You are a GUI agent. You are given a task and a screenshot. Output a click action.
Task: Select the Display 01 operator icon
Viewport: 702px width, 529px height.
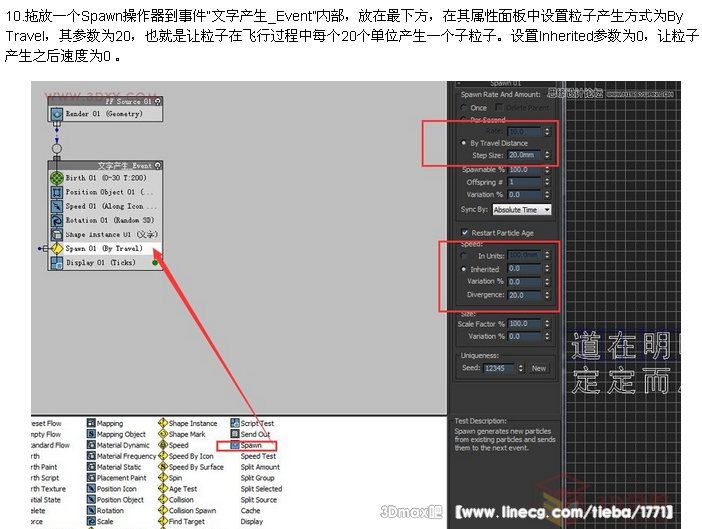[57, 262]
